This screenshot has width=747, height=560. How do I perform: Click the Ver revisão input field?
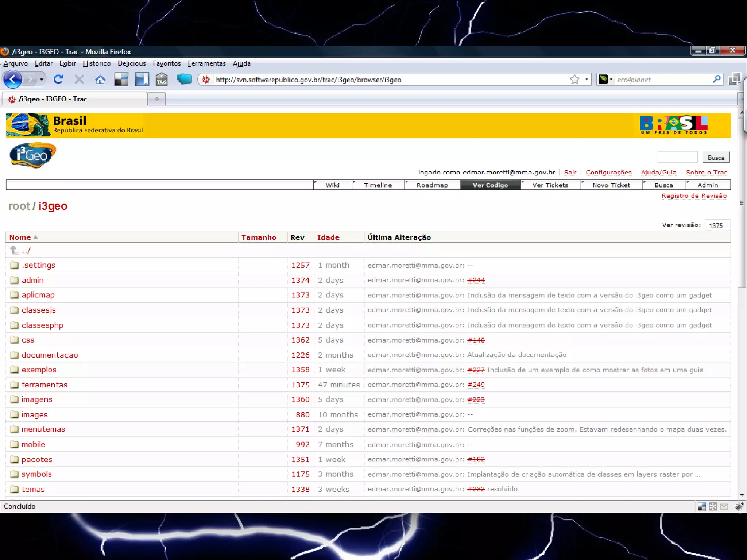[x=717, y=225]
